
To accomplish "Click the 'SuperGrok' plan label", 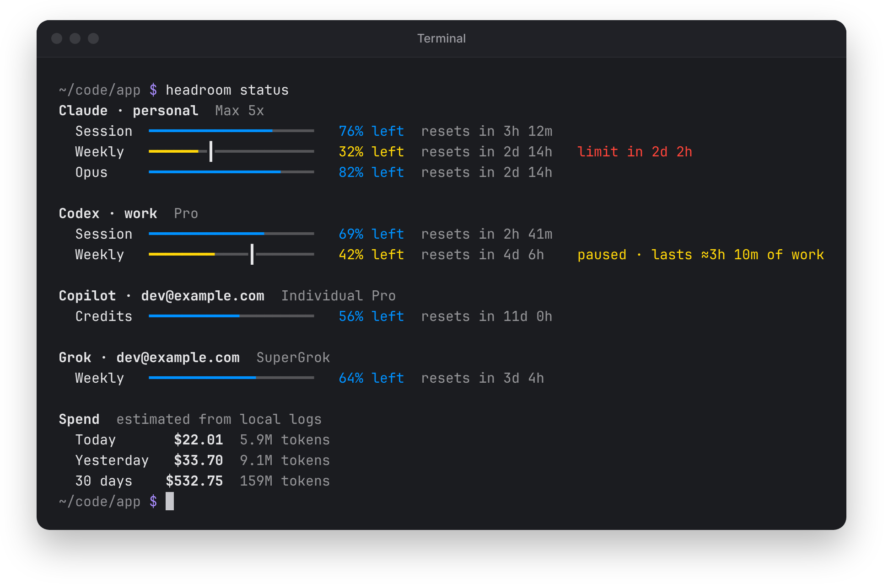I will click(x=293, y=358).
